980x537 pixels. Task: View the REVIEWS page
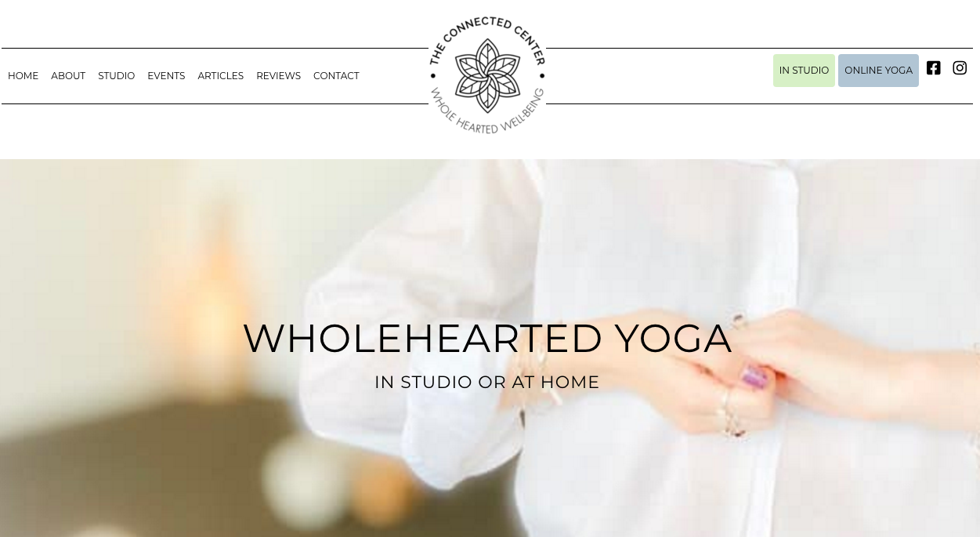coord(278,76)
